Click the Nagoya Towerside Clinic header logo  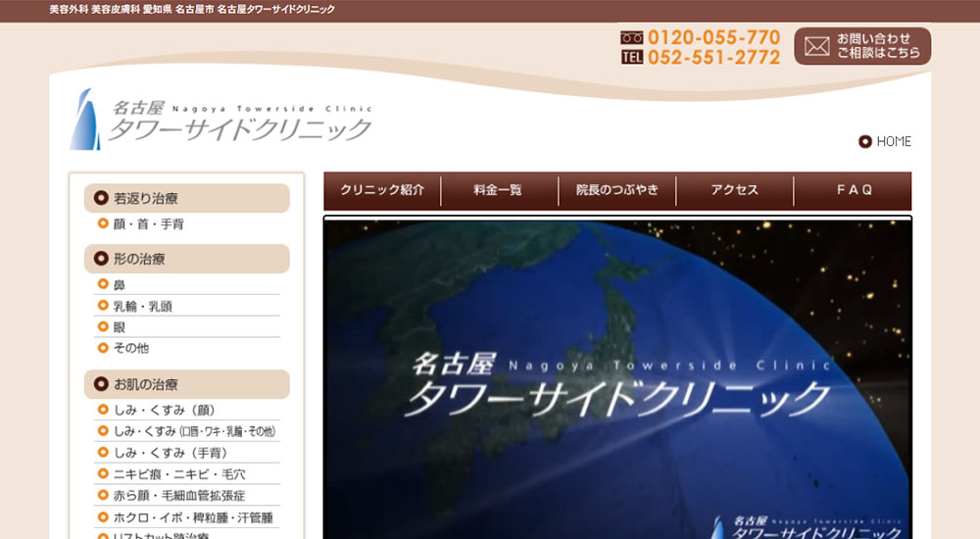[x=220, y=119]
